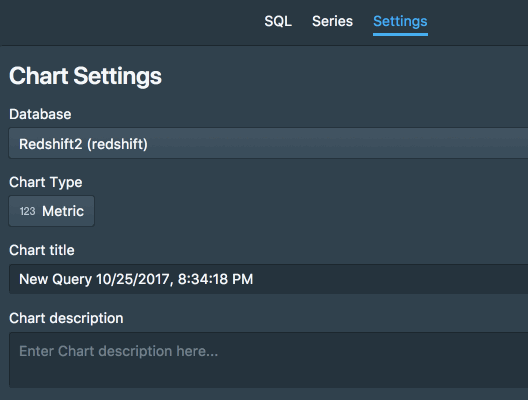The width and height of the screenshot is (528, 400).
Task: Click the Chart description label
Action: point(66,319)
